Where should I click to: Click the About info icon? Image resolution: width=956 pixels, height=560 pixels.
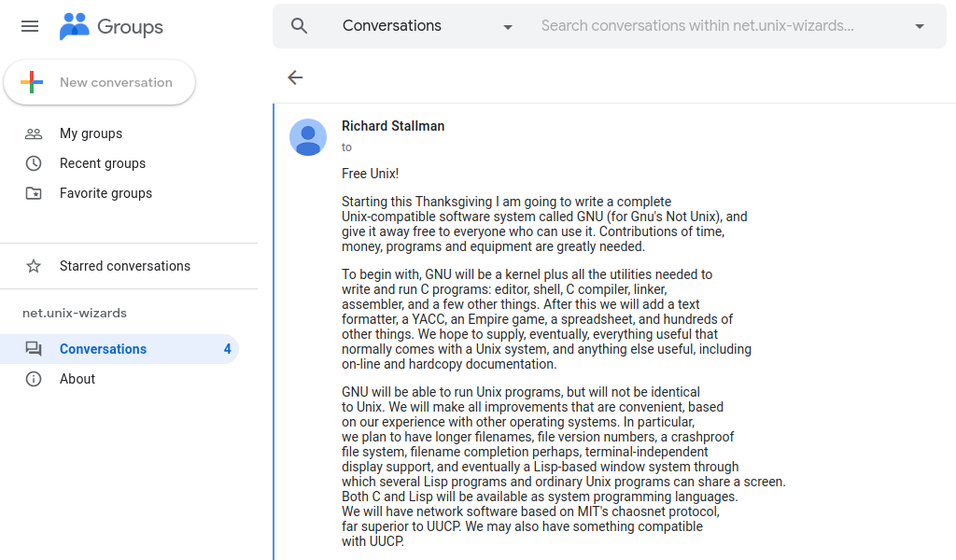[34, 379]
